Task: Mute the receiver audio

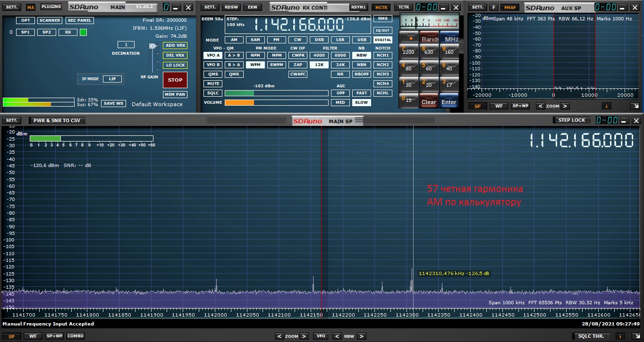Action: [213, 83]
